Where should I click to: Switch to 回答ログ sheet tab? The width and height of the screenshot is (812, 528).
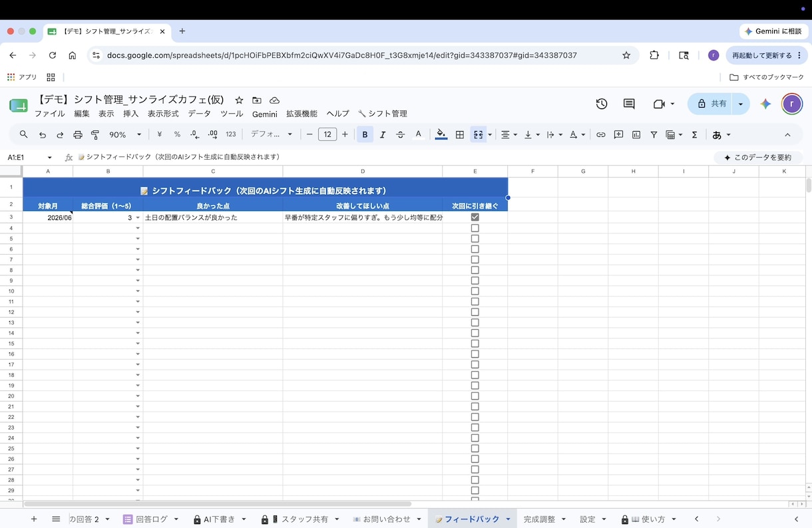coord(152,519)
